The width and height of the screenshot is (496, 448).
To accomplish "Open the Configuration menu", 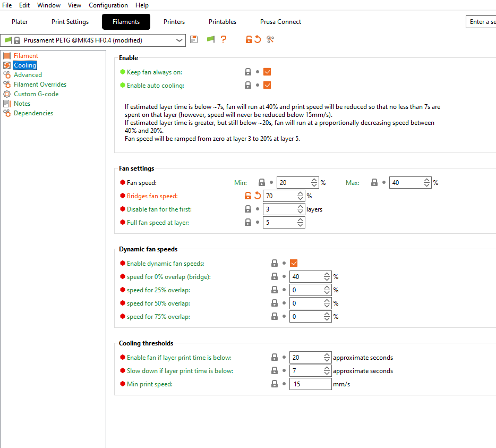I will pos(108,5).
